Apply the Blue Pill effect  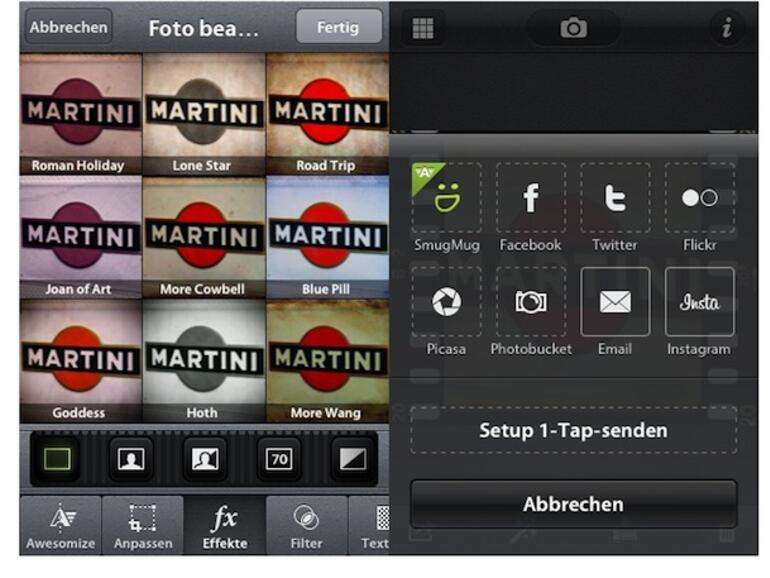click(x=328, y=238)
